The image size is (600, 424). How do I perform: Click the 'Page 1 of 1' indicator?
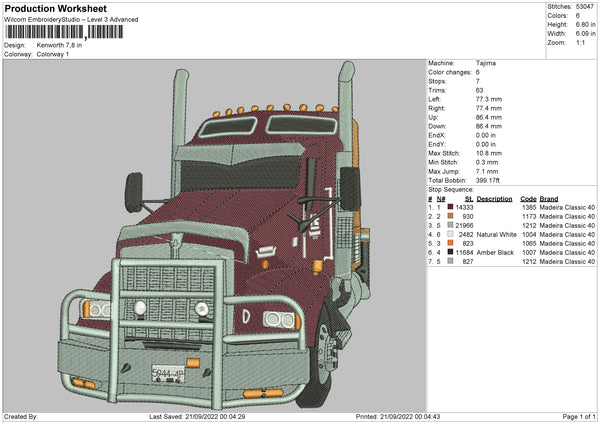(x=579, y=416)
